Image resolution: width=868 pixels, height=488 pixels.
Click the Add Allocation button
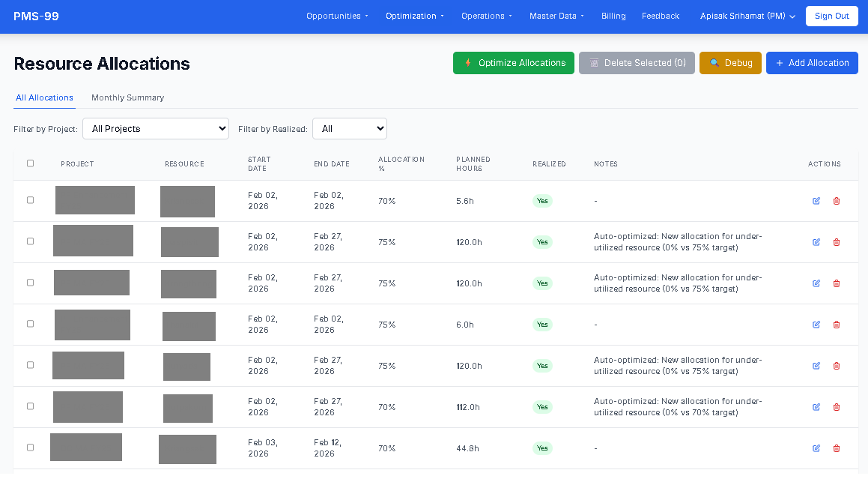pos(812,63)
